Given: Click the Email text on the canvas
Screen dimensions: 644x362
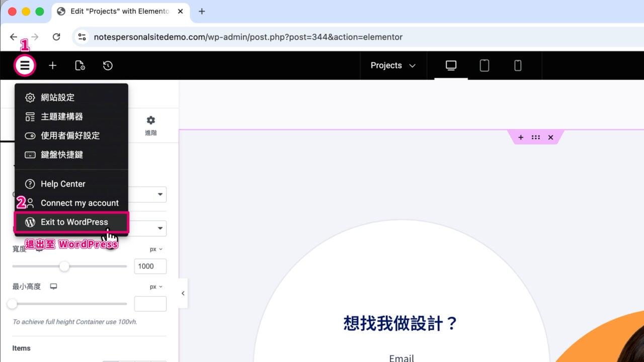Looking at the screenshot, I should [x=401, y=358].
